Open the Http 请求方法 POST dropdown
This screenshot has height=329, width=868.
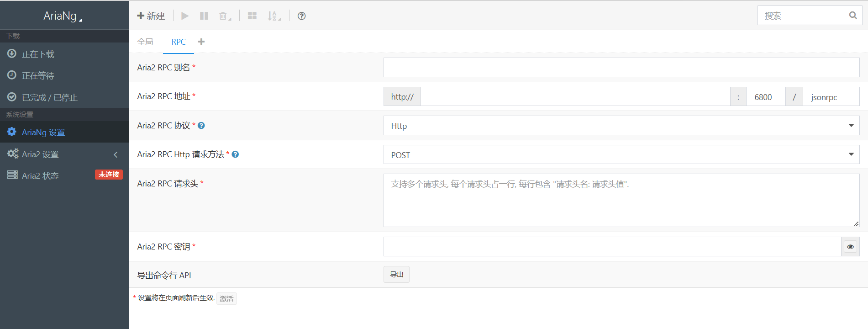tap(621, 155)
